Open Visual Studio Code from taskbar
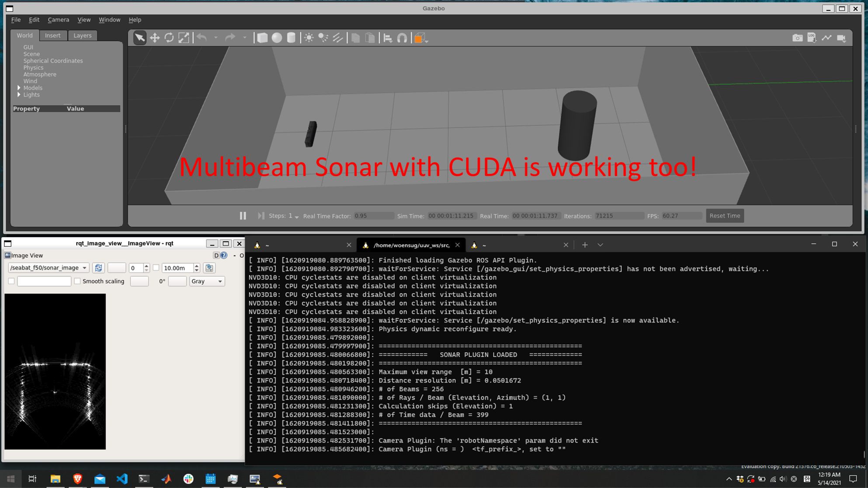 pos(122,479)
